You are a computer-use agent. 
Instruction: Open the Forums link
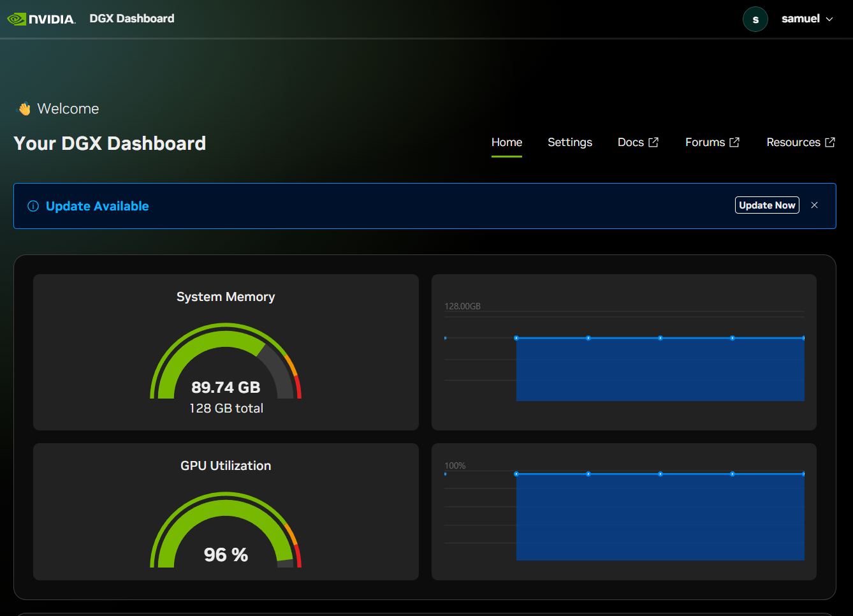point(712,142)
